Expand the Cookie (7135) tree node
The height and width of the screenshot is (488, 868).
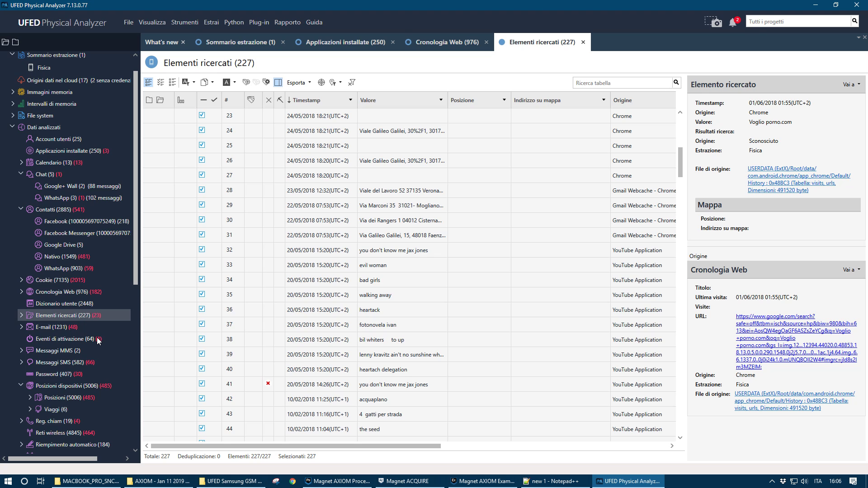(x=21, y=280)
